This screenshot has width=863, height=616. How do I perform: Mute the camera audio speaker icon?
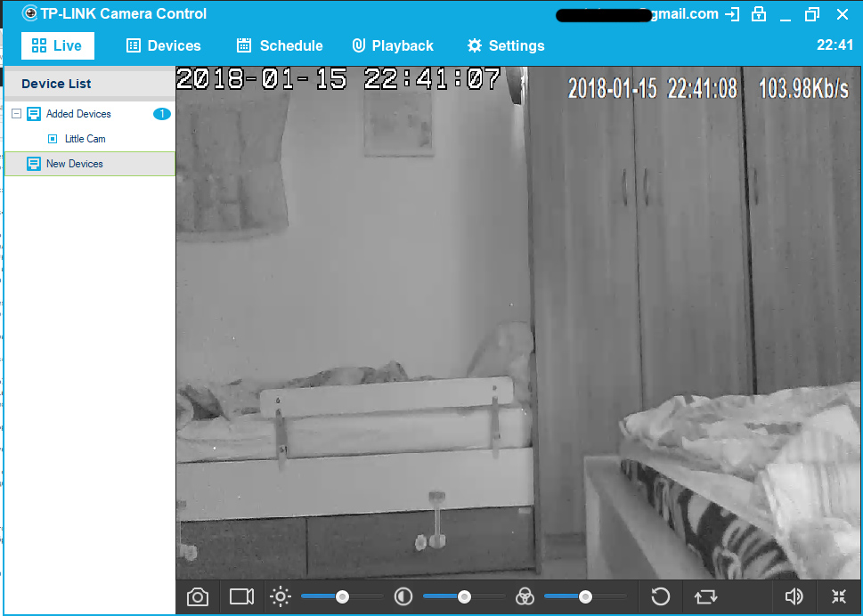[794, 596]
